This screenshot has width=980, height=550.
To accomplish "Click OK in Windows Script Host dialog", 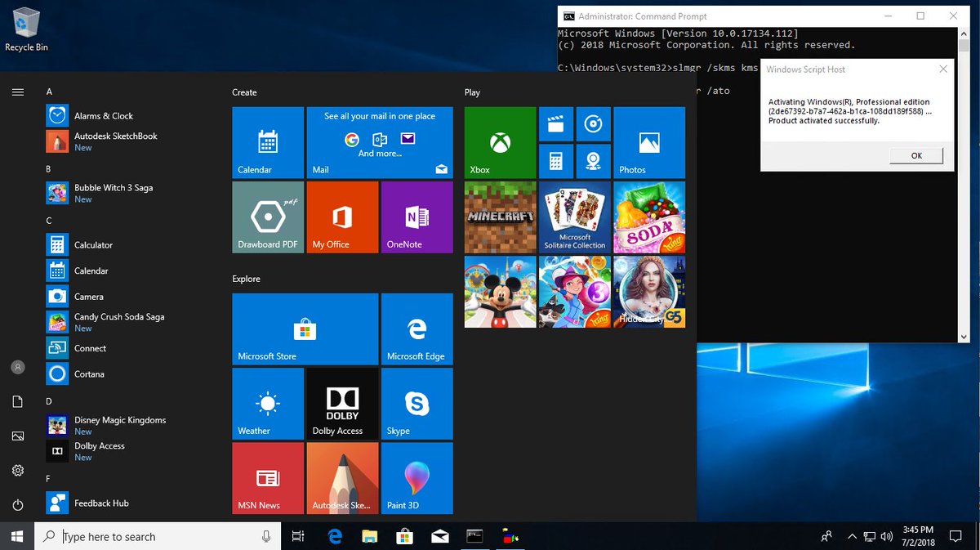I will tap(916, 155).
